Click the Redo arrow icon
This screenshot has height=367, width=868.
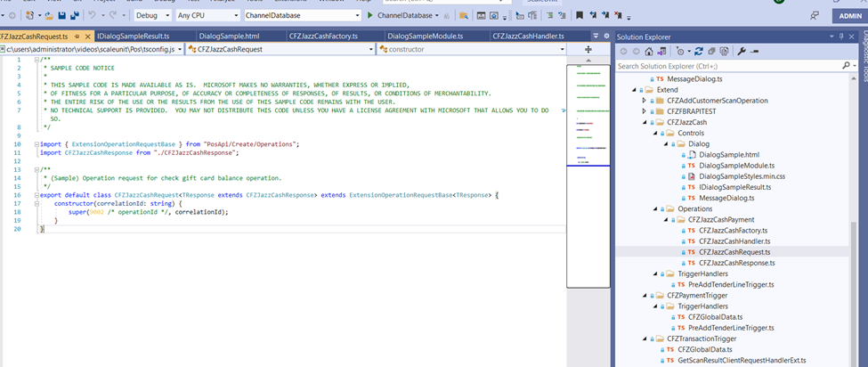(113, 15)
